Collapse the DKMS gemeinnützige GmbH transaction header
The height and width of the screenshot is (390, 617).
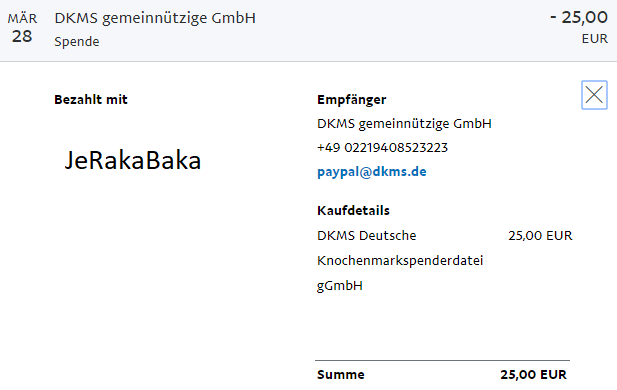coord(308,30)
